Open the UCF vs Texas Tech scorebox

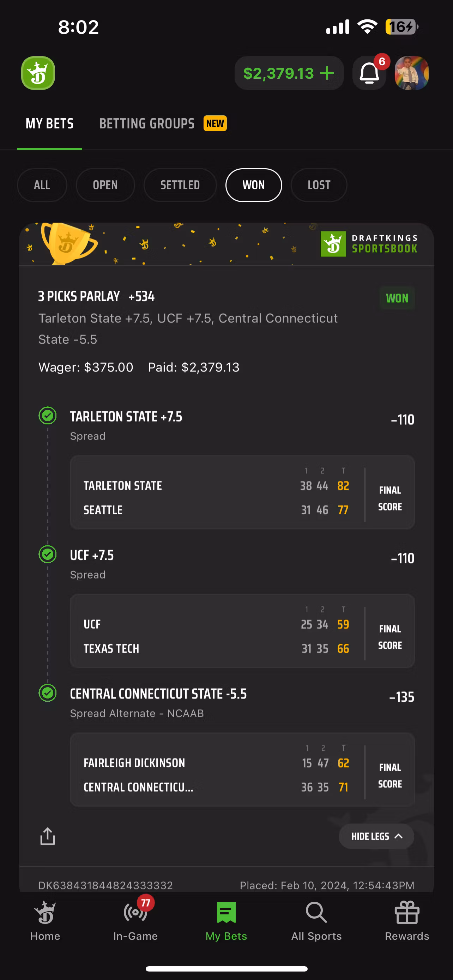pyautogui.click(x=242, y=631)
